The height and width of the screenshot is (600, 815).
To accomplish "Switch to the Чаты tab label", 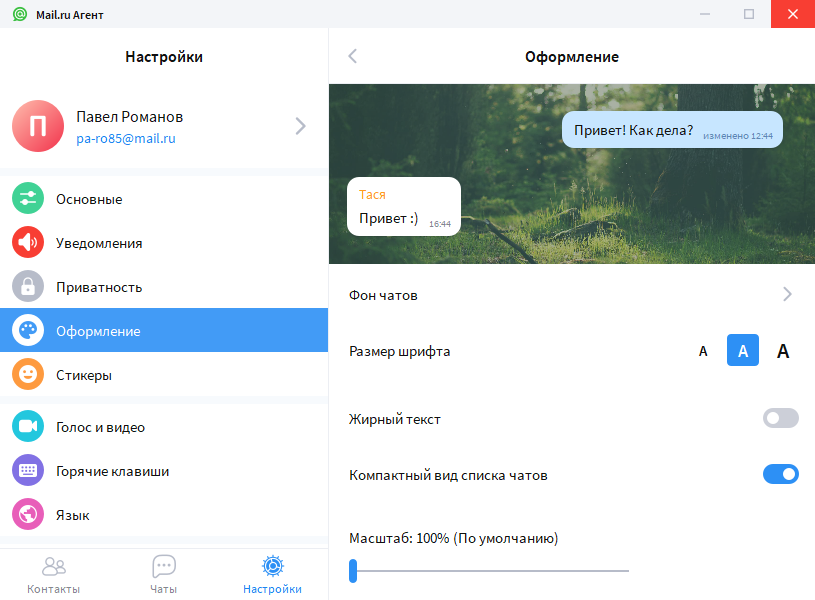I will point(164,589).
